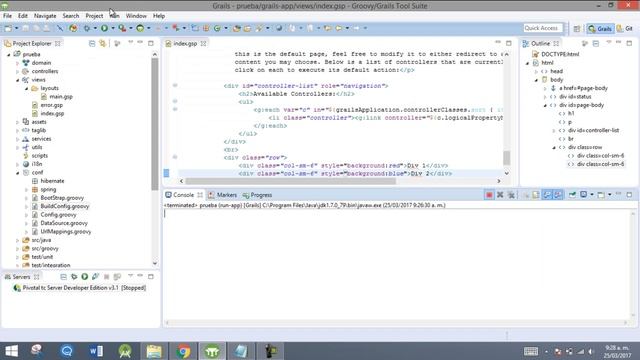Toggle Link with Editor in Project Explorer
Image resolution: width=640 pixels, height=360 pixels.
(102, 43)
